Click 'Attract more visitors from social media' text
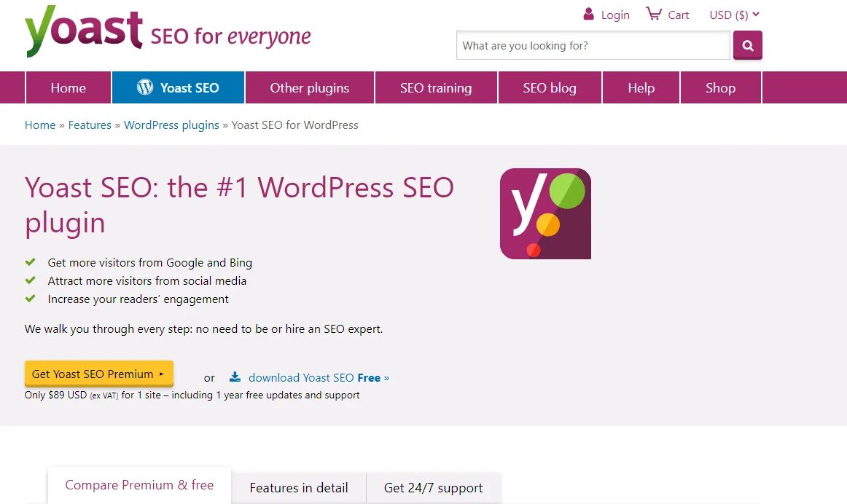847x504 pixels. click(x=147, y=280)
